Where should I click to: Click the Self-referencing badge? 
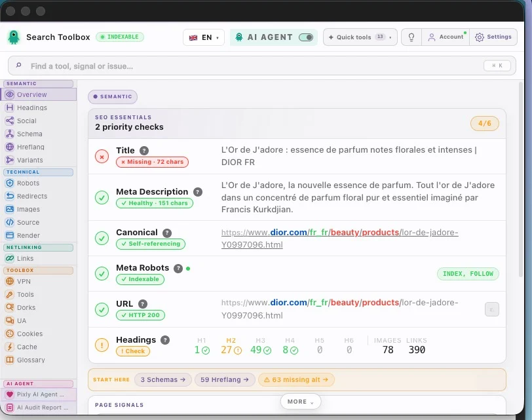(151, 244)
